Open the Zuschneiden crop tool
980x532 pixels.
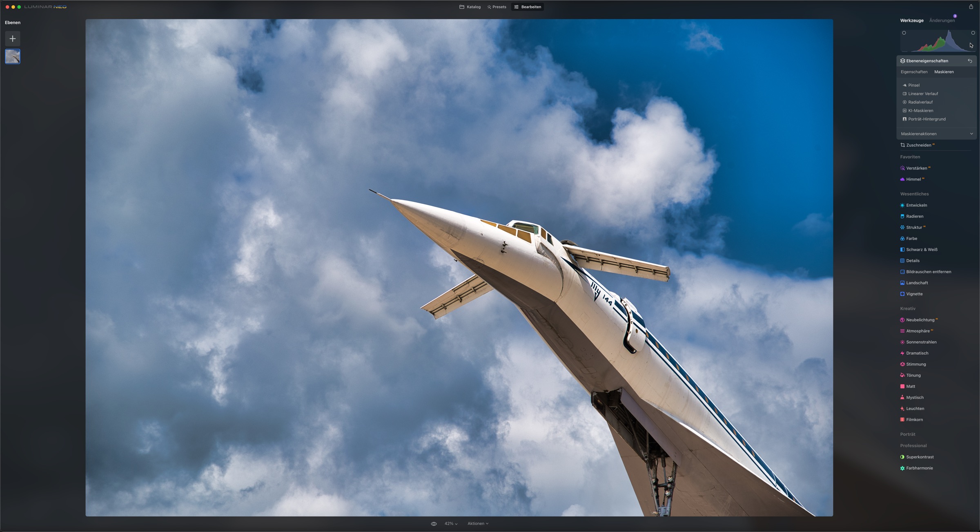918,145
